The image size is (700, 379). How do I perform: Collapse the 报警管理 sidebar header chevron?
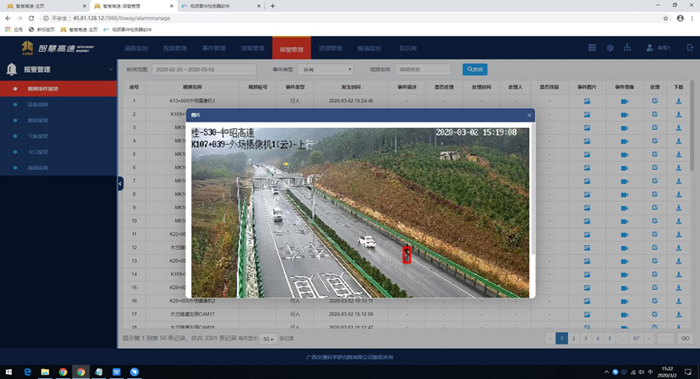110,70
